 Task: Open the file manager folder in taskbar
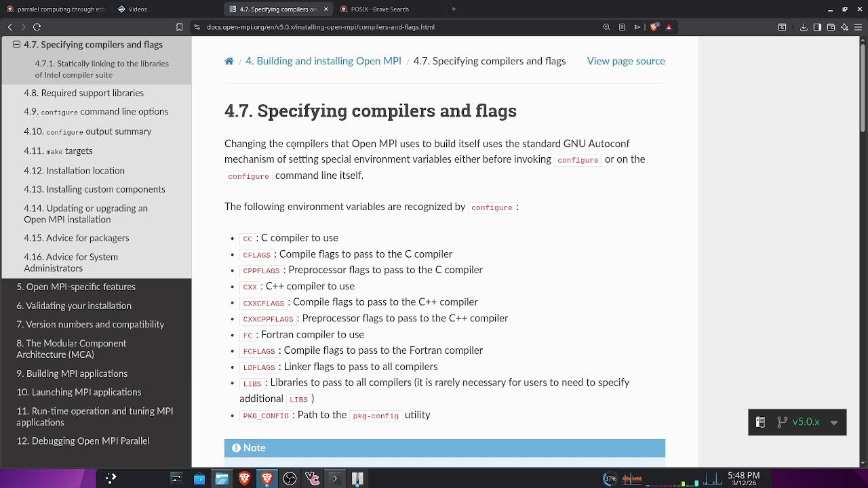(x=222, y=479)
